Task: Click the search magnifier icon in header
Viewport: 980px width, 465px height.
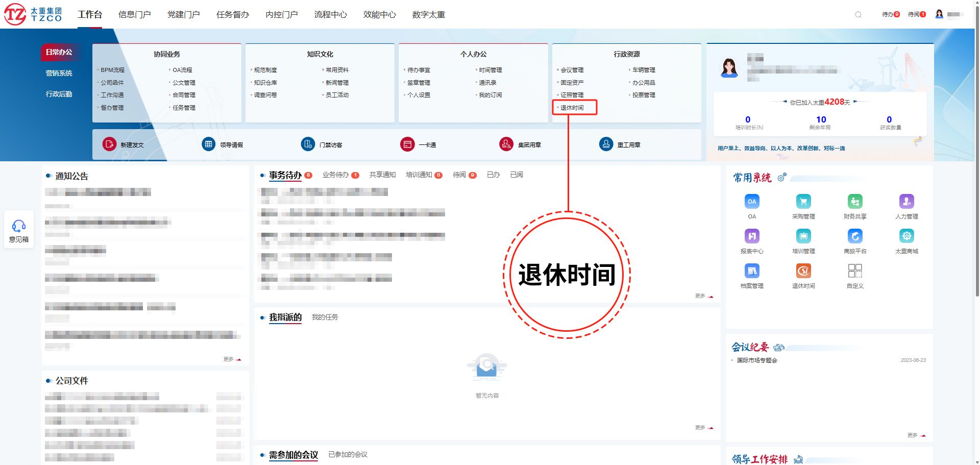Action: 858,15
